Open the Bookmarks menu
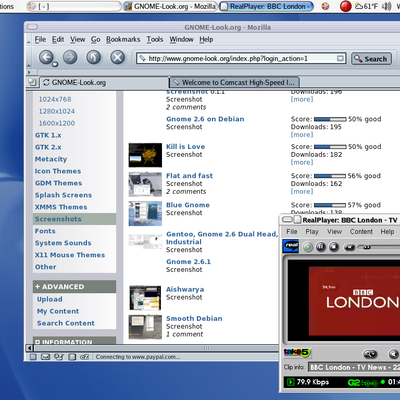400x400 pixels. 123,39
